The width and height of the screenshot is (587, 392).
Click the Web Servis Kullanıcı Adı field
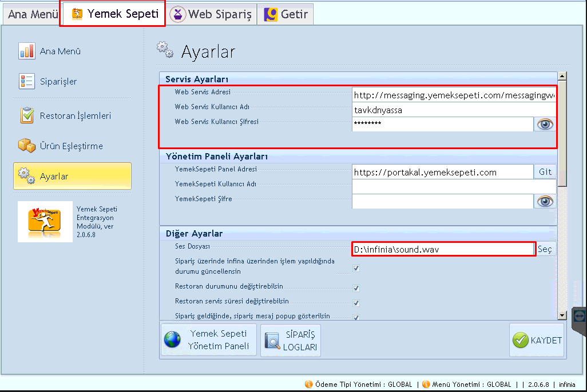(454, 110)
